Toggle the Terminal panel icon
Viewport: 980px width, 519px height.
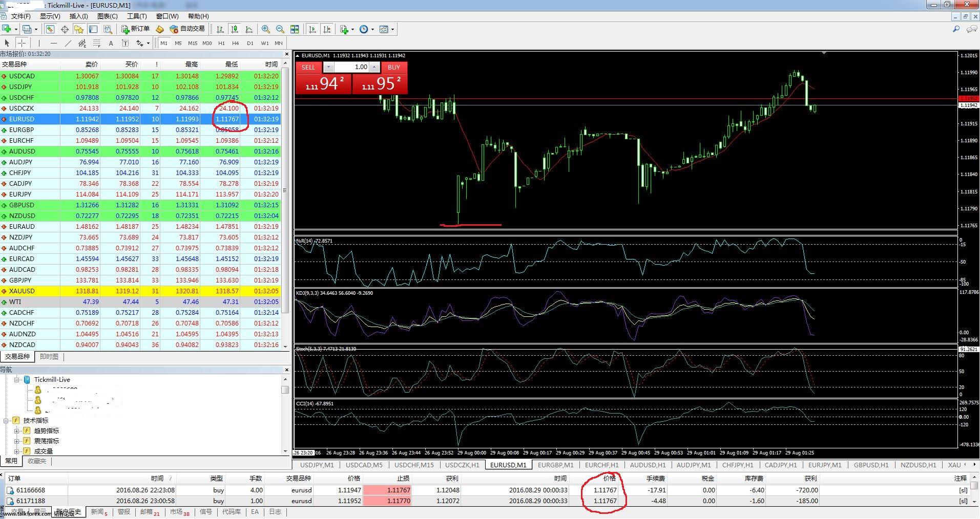(93, 29)
